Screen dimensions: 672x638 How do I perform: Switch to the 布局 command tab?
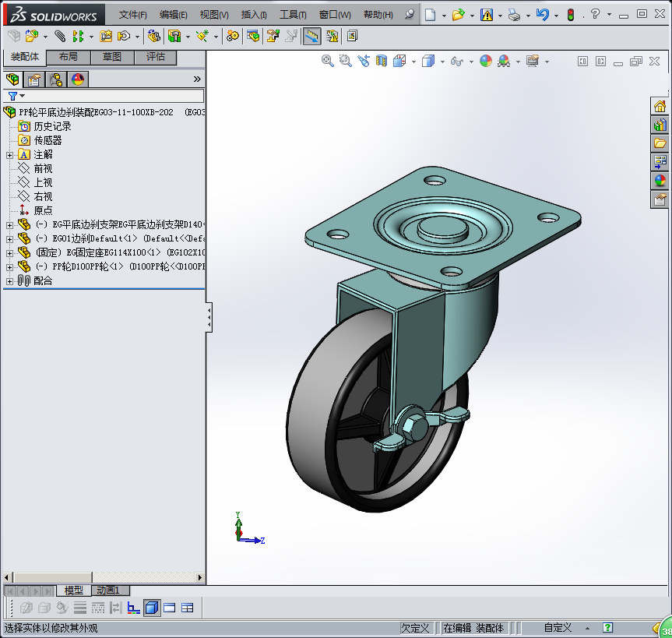[x=69, y=57]
